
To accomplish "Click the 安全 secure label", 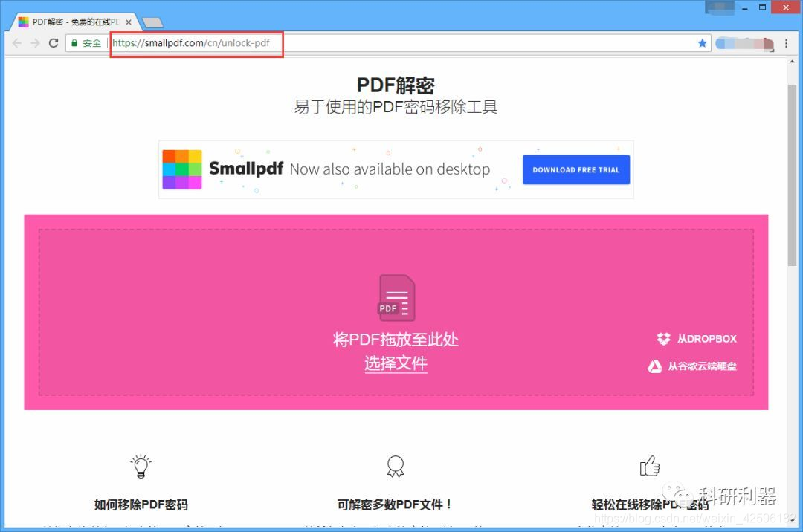I will pyautogui.click(x=91, y=44).
